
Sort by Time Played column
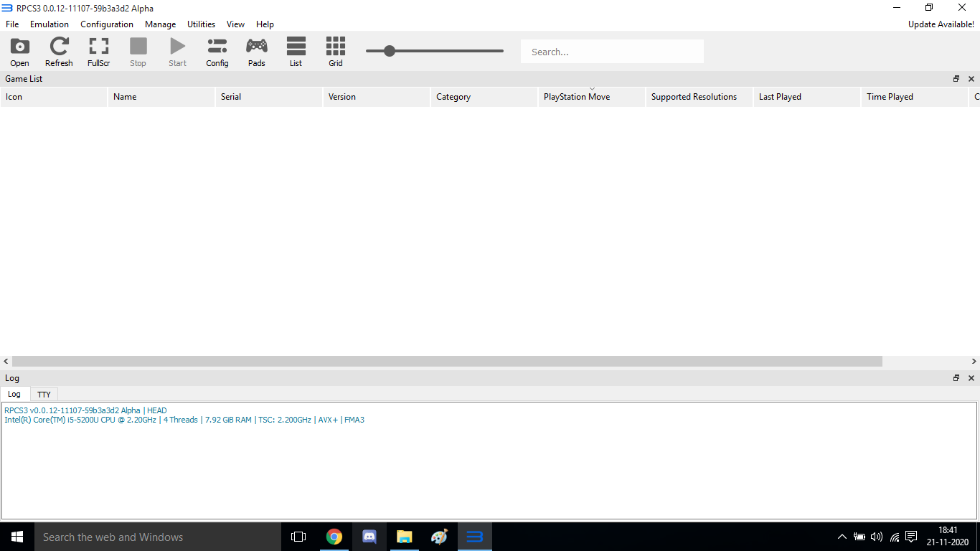pyautogui.click(x=915, y=97)
